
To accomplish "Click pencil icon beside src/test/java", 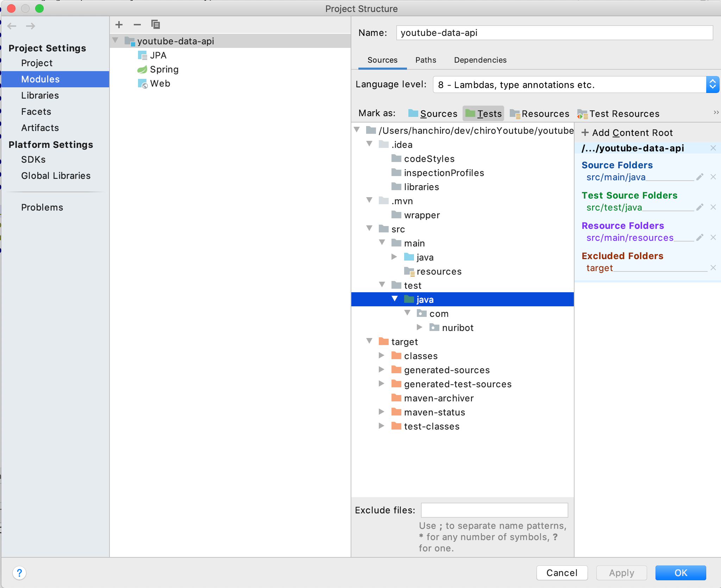I will [700, 207].
